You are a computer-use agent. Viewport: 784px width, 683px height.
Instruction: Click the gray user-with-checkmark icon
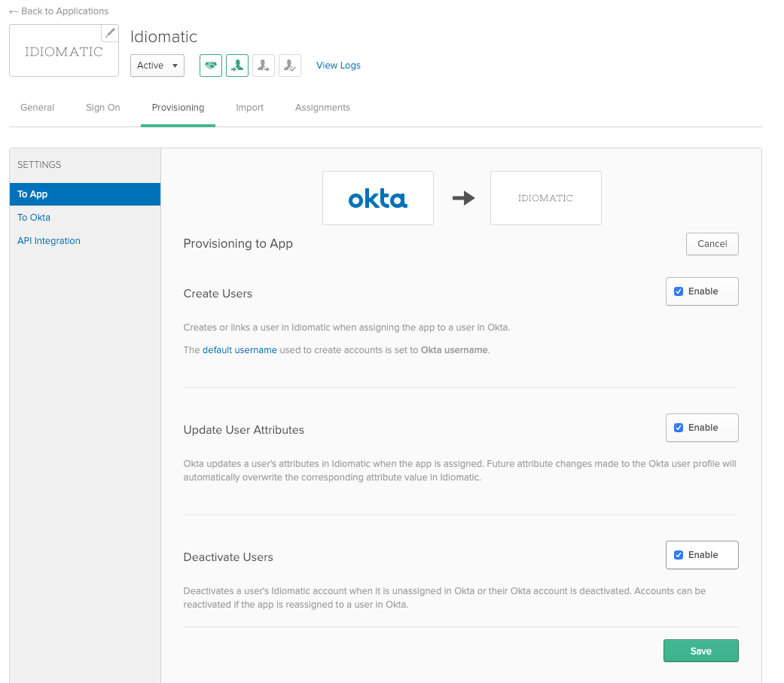pyautogui.click(x=290, y=66)
